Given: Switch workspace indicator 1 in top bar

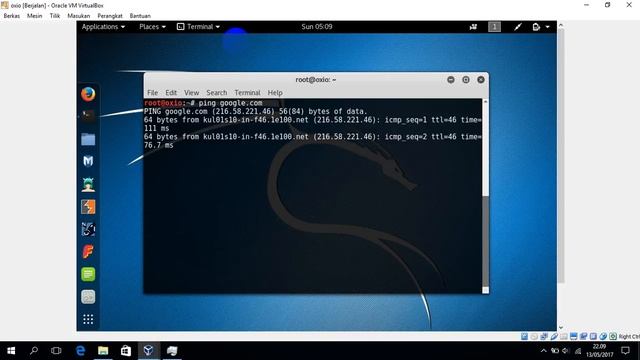Looking at the screenshot, I should 494,27.
